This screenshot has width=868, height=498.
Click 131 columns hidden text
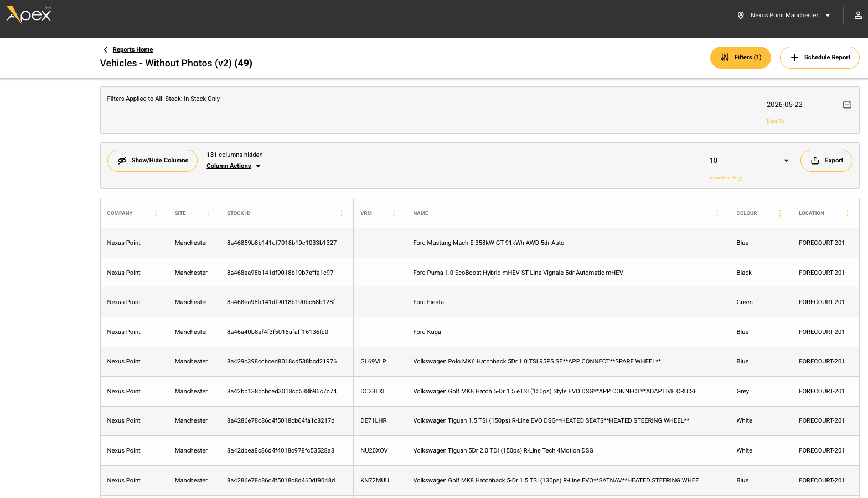click(235, 155)
